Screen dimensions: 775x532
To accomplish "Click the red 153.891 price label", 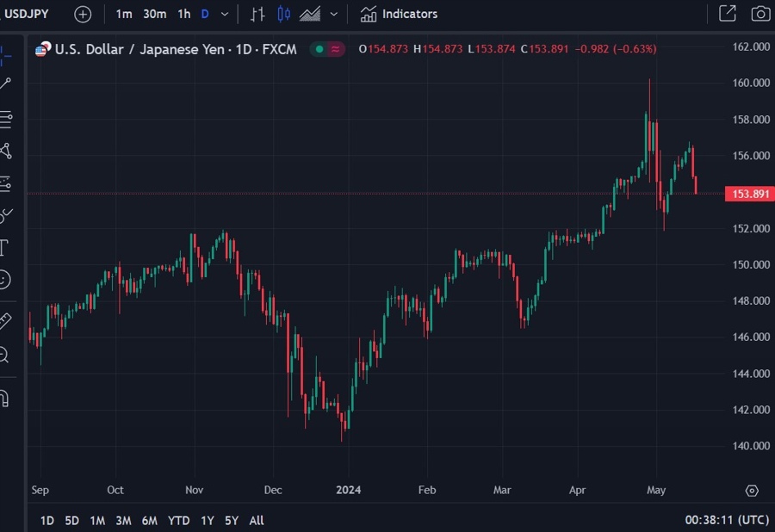I will coord(748,194).
